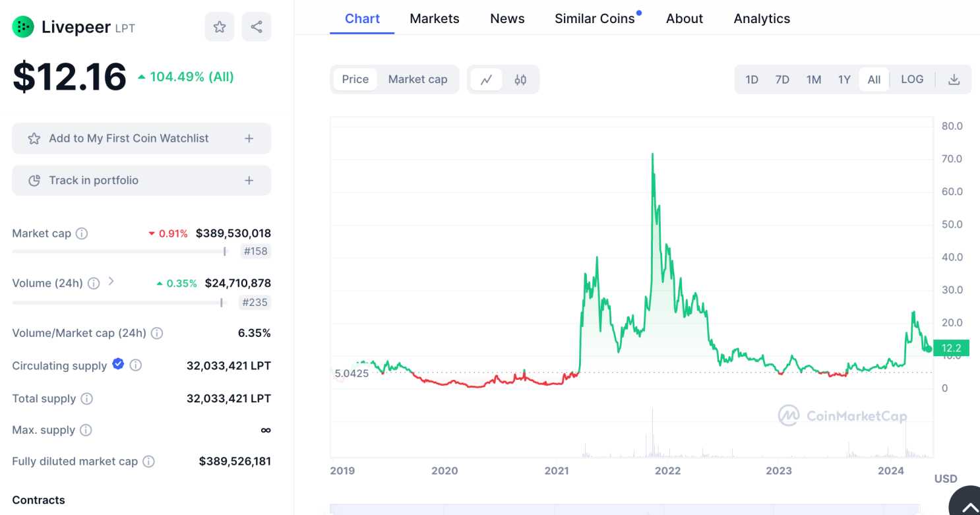Click the 5.0425 baseline price label
This screenshot has height=515, width=980.
tap(352, 373)
